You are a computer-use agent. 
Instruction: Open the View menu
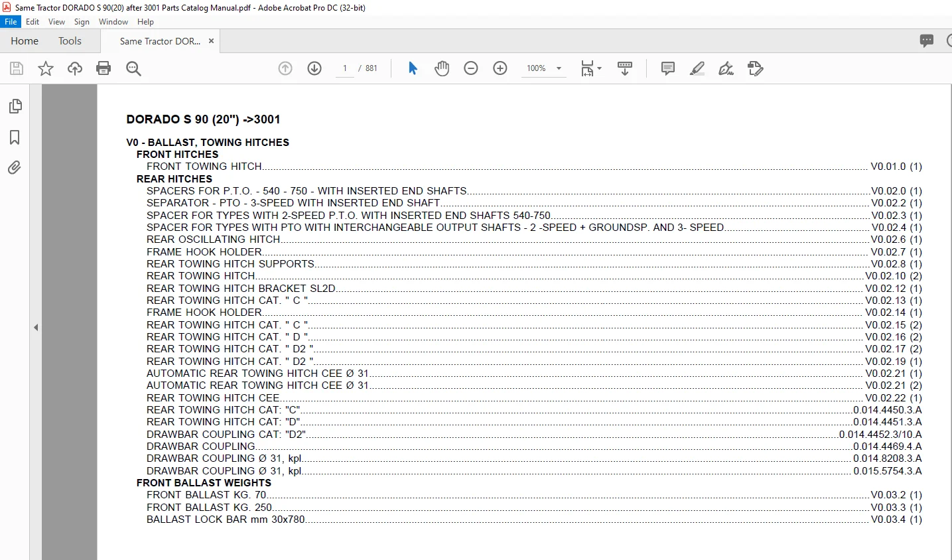[57, 22]
